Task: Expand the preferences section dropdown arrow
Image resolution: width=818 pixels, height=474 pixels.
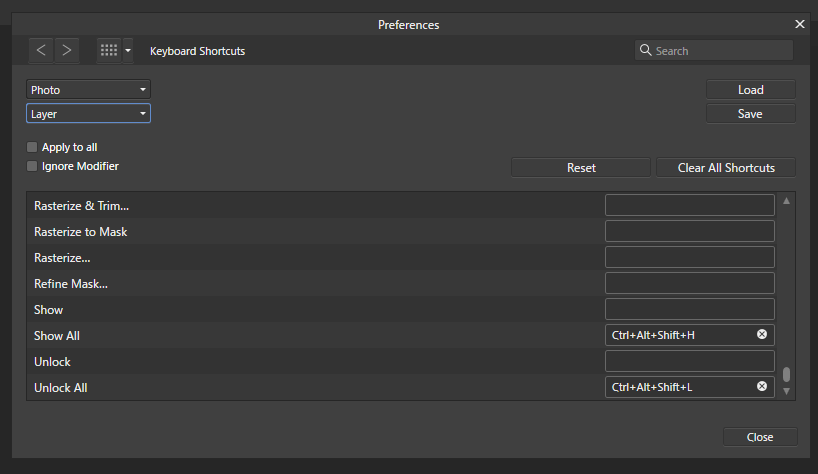Action: coord(128,50)
